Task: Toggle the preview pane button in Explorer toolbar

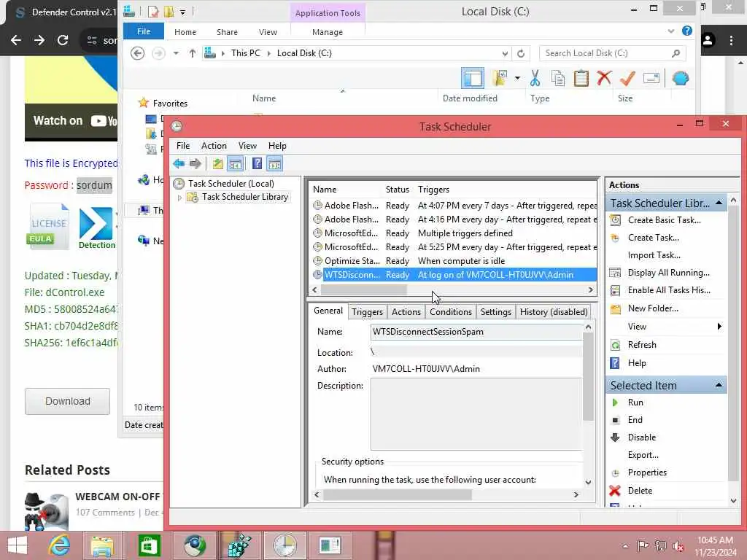Action: pyautogui.click(x=473, y=78)
